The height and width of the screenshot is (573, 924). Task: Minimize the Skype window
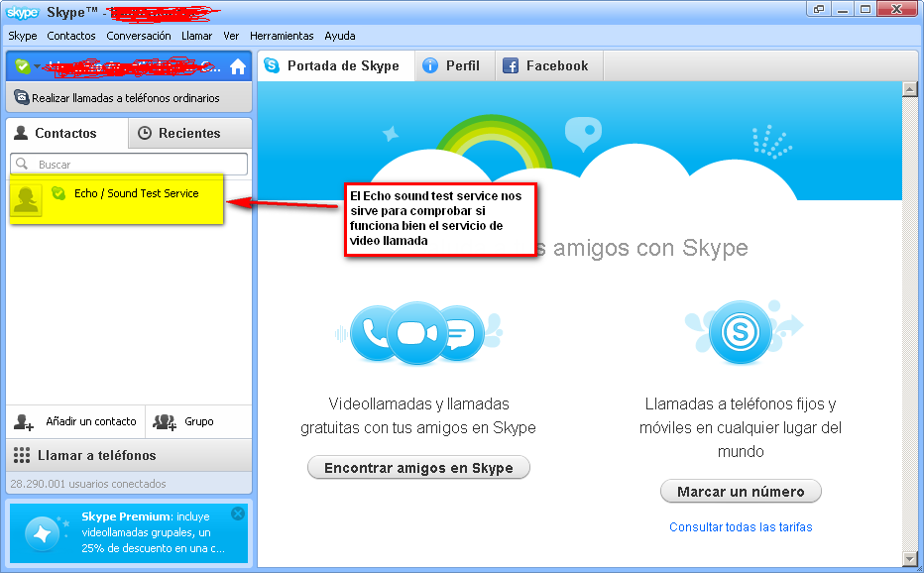click(x=843, y=10)
